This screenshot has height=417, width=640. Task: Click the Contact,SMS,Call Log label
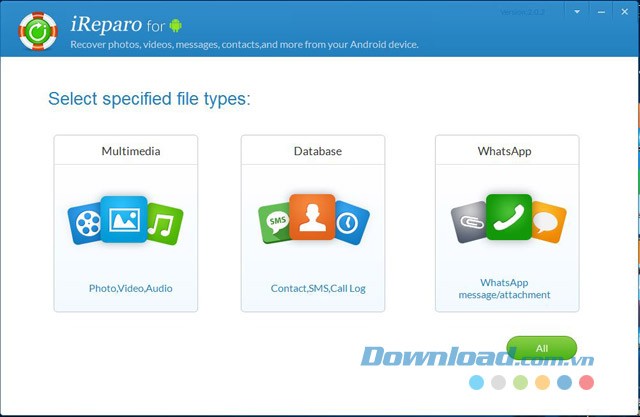tap(318, 288)
